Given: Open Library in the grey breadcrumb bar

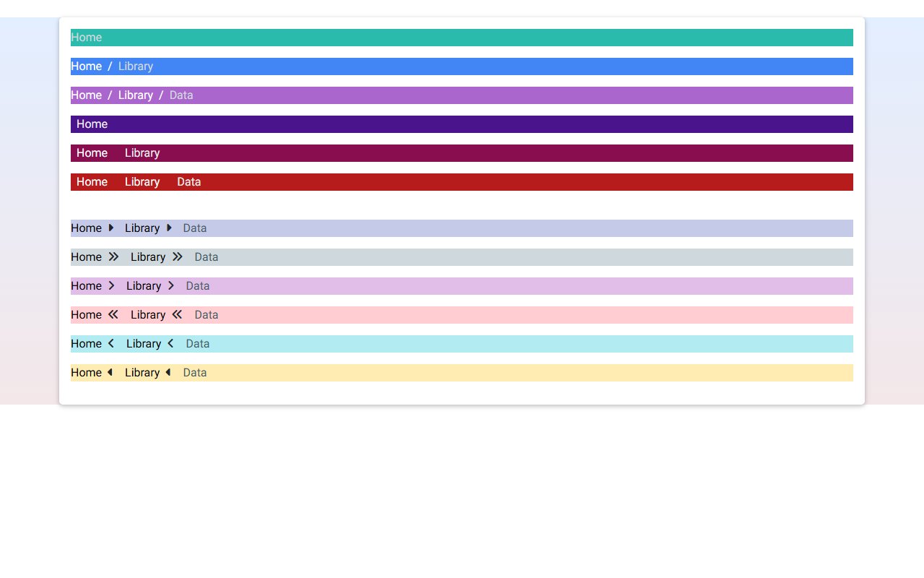Looking at the screenshot, I should tap(148, 257).
